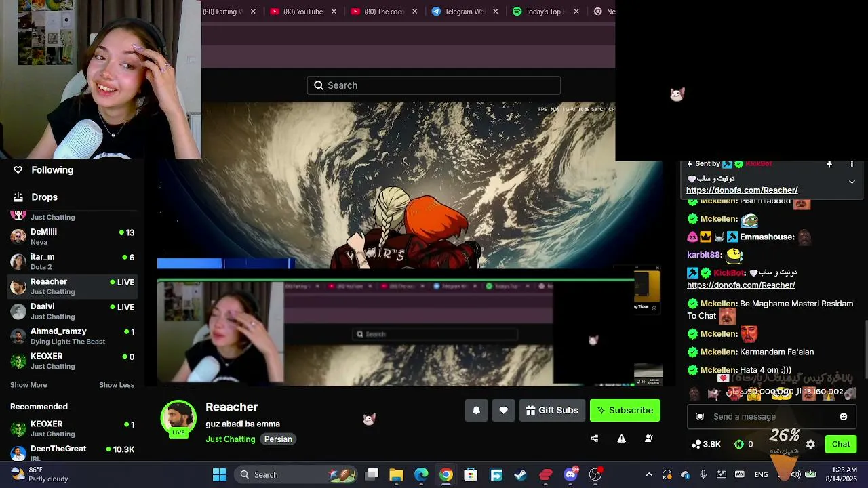The width and height of the screenshot is (868, 488).
Task: Open chat settings gear icon
Action: click(x=810, y=445)
